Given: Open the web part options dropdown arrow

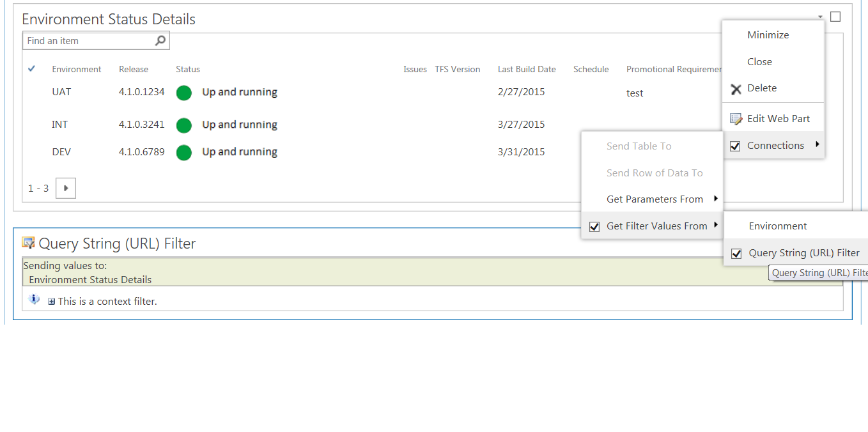Looking at the screenshot, I should [820, 16].
